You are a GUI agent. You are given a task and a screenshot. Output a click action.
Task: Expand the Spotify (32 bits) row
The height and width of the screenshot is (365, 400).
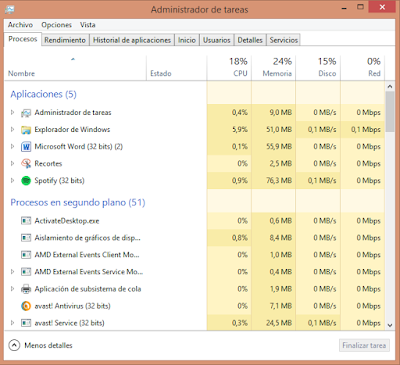pos(12,180)
